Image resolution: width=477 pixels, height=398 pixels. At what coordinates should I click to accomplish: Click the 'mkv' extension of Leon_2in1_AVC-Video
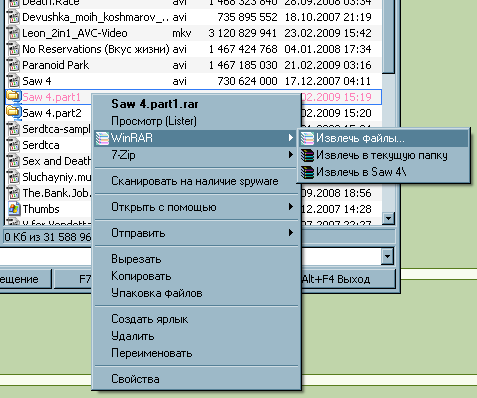182,33
